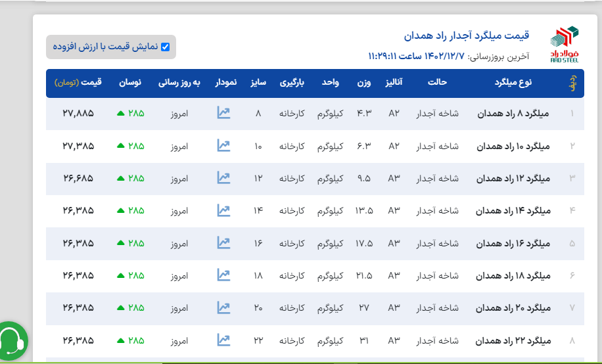The width and height of the screenshot is (602, 364).
Task: Open chart icon for میلگرد 10 راد همدان
Action: 223,145
